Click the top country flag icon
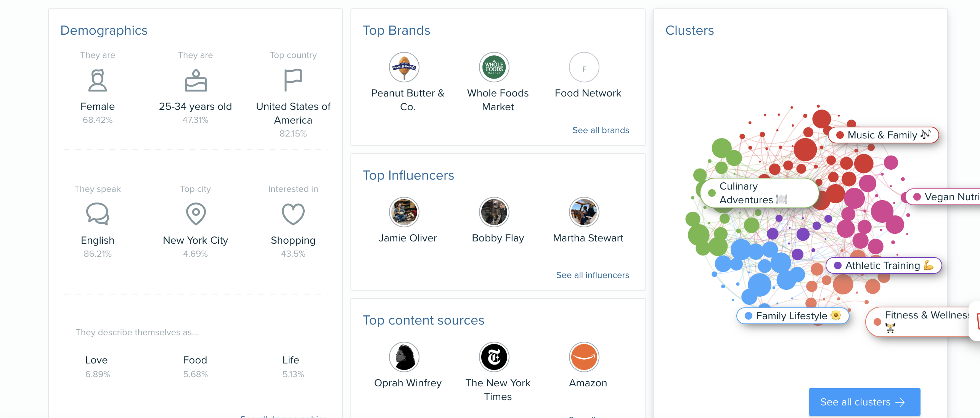Viewport: 980px width, 418px height. (293, 80)
